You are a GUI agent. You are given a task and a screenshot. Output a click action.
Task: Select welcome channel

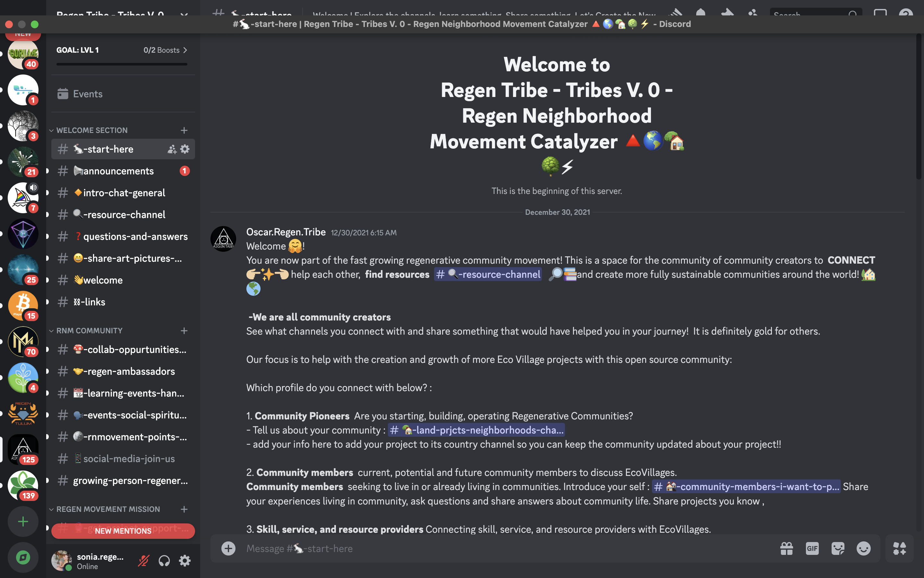click(123, 280)
